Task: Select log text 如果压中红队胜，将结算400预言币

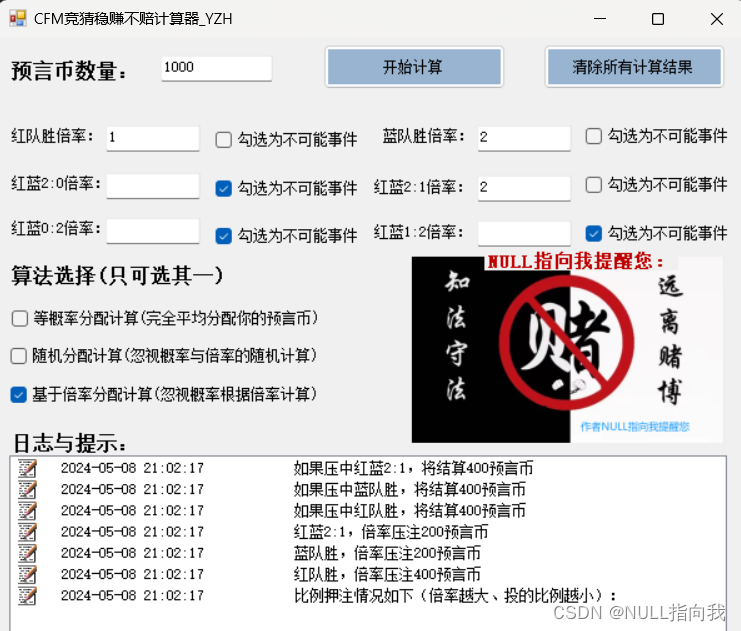Action: pos(409,511)
